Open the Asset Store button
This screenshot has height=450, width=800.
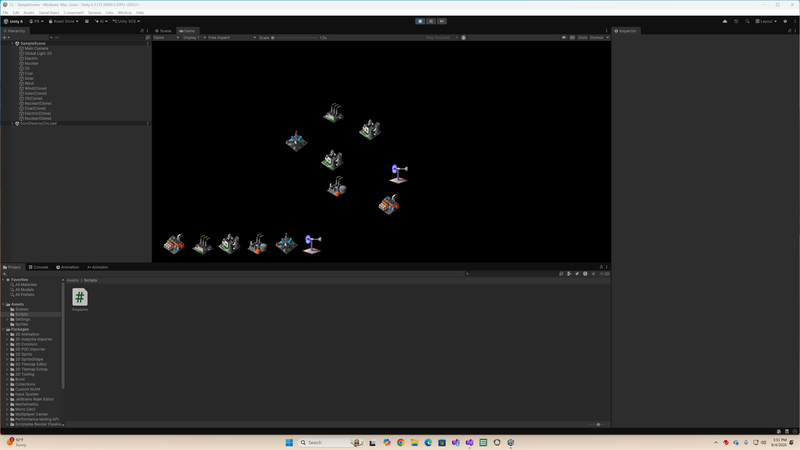pyautogui.click(x=63, y=21)
